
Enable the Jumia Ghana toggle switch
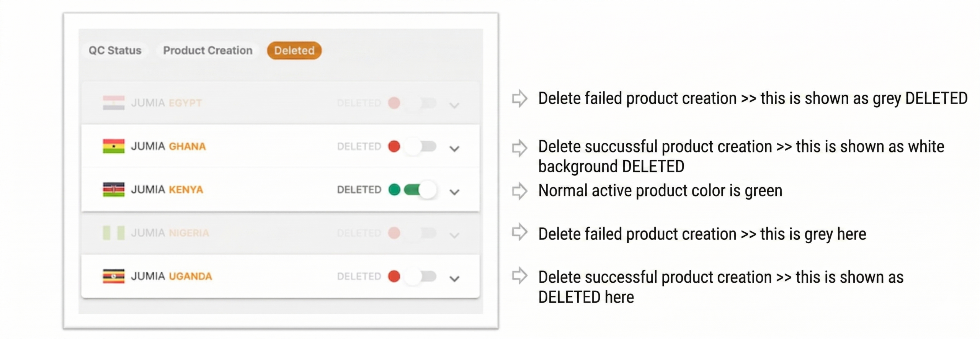(421, 146)
